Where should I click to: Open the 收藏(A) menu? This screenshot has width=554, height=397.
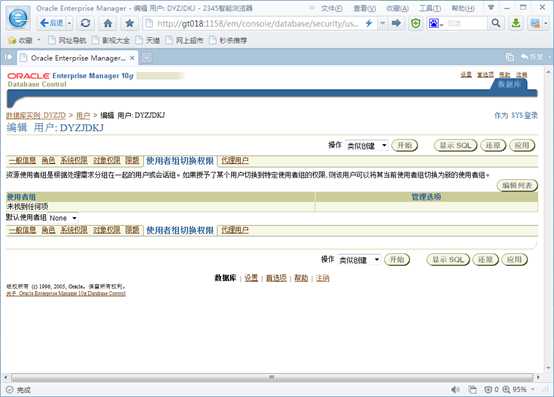[x=397, y=8]
